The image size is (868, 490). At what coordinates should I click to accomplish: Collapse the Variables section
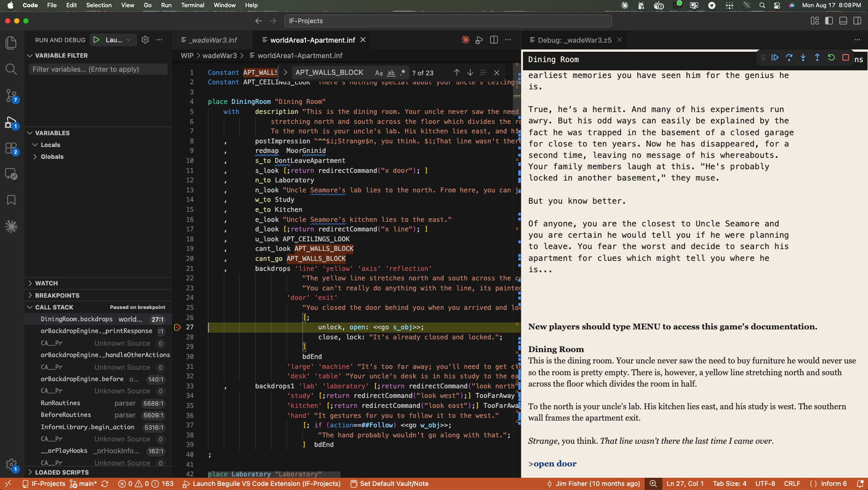[30, 133]
